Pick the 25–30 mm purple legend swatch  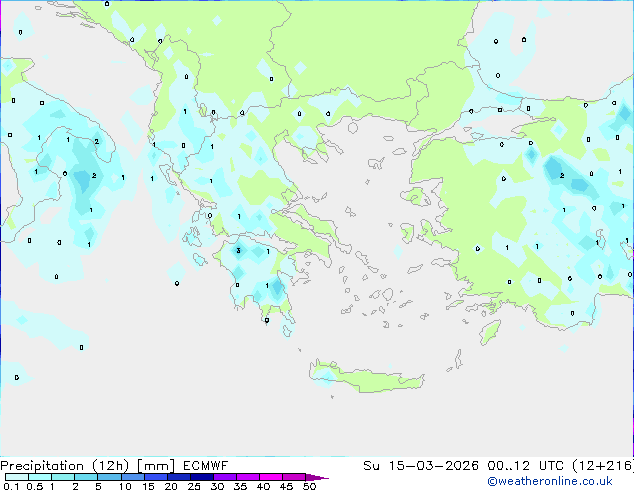point(205,477)
